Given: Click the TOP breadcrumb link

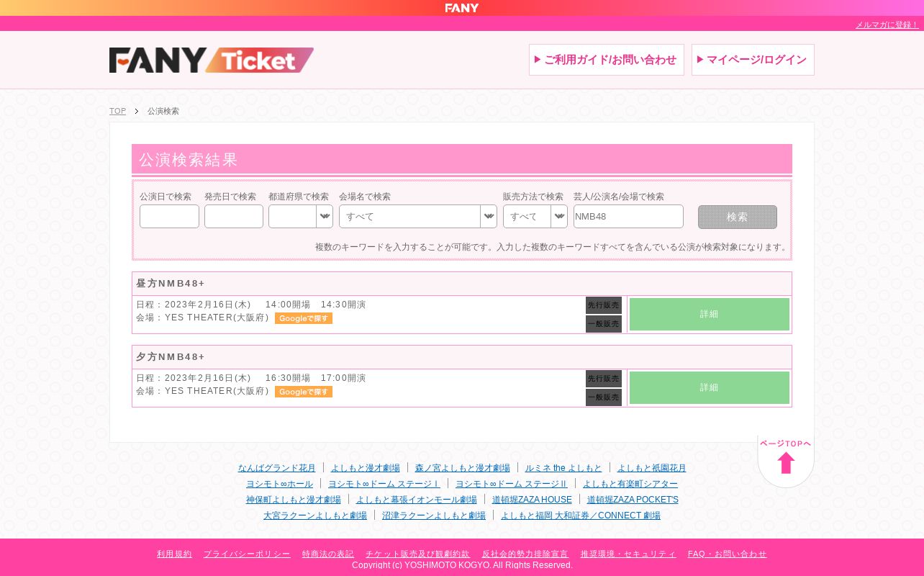Looking at the screenshot, I should coord(117,111).
